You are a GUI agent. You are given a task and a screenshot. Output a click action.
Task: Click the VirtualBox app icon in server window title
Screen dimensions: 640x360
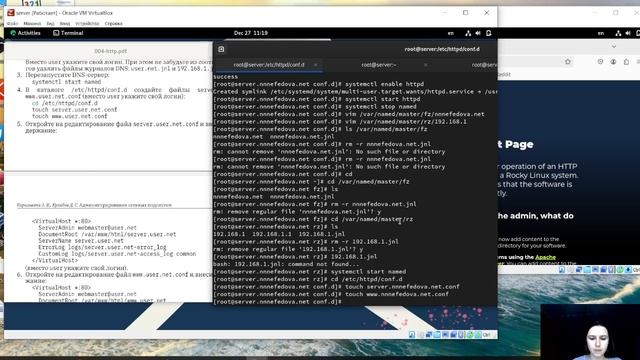point(11,13)
